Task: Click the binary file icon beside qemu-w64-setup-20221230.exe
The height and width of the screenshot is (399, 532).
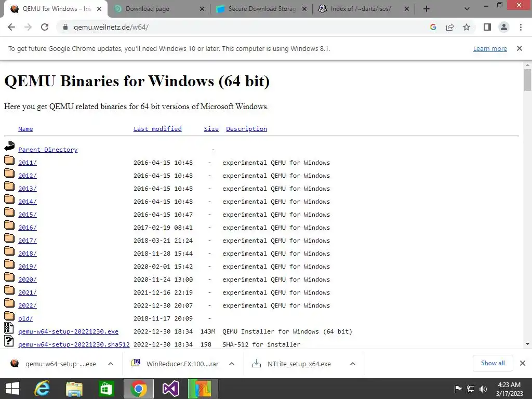Action: click(x=9, y=328)
